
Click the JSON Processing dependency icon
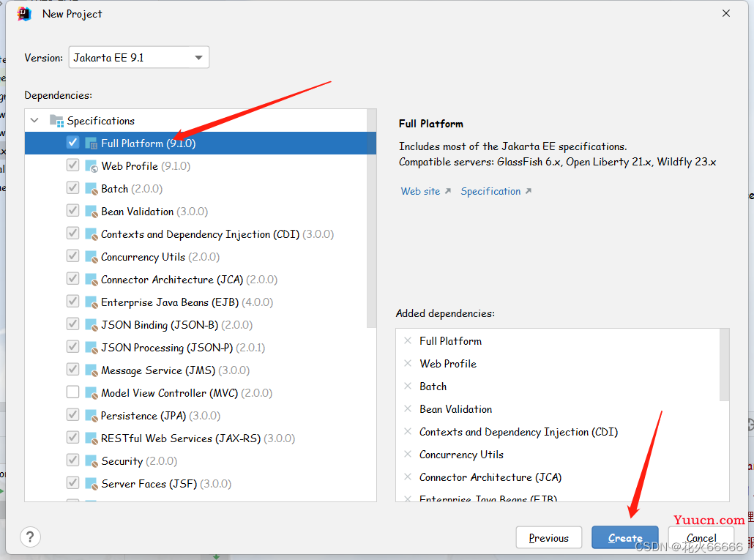tap(92, 348)
